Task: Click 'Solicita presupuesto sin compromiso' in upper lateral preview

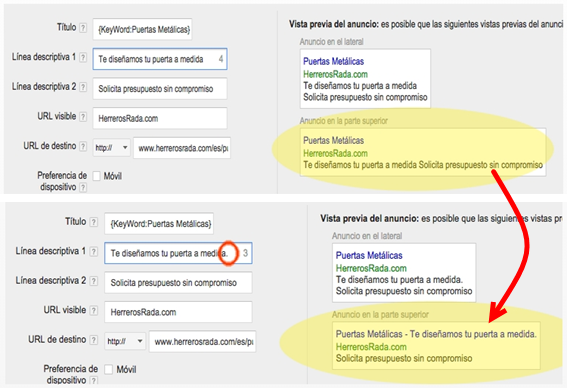Action: click(x=365, y=97)
